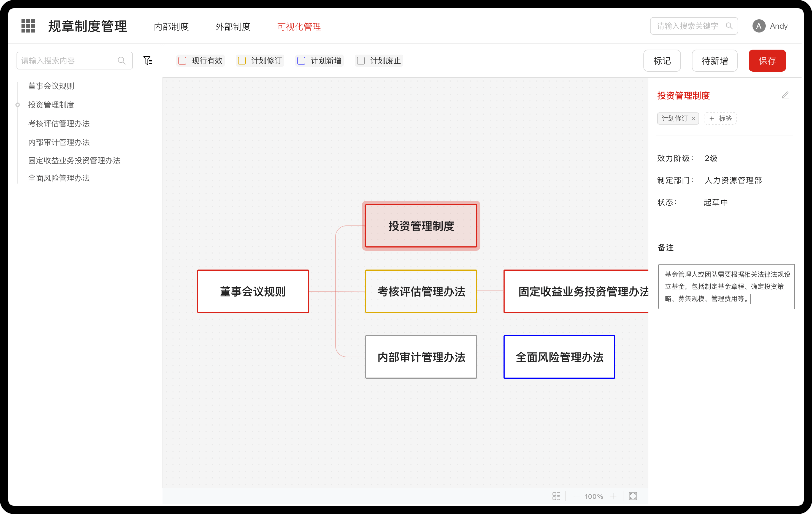Click Andy's user avatar
812x514 pixels.
pyautogui.click(x=759, y=26)
